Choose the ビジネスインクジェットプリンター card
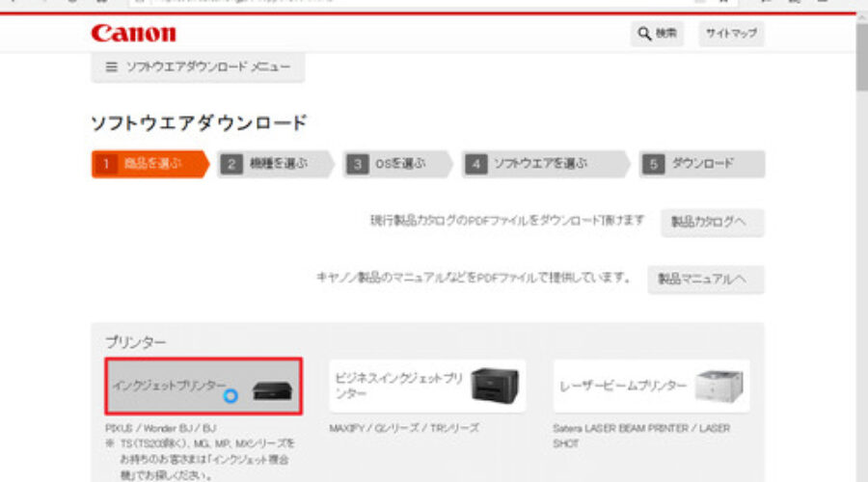The height and width of the screenshot is (482, 868). 427,387
